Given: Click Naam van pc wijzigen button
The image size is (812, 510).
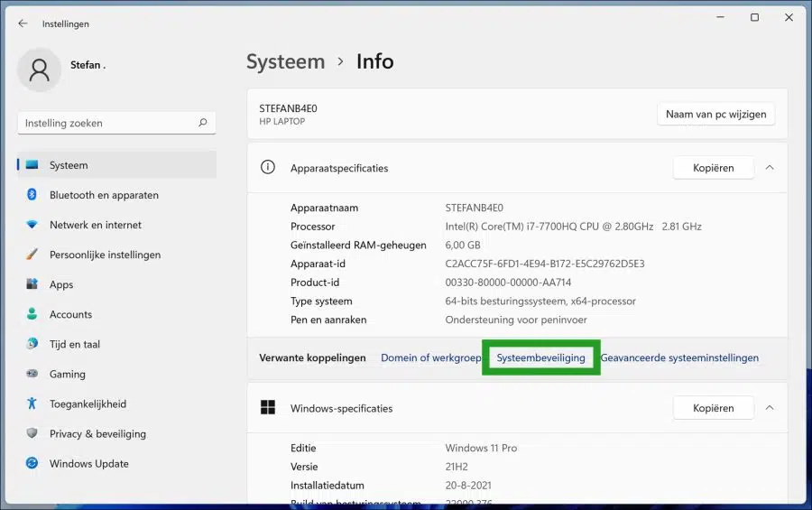Looking at the screenshot, I should click(x=715, y=114).
